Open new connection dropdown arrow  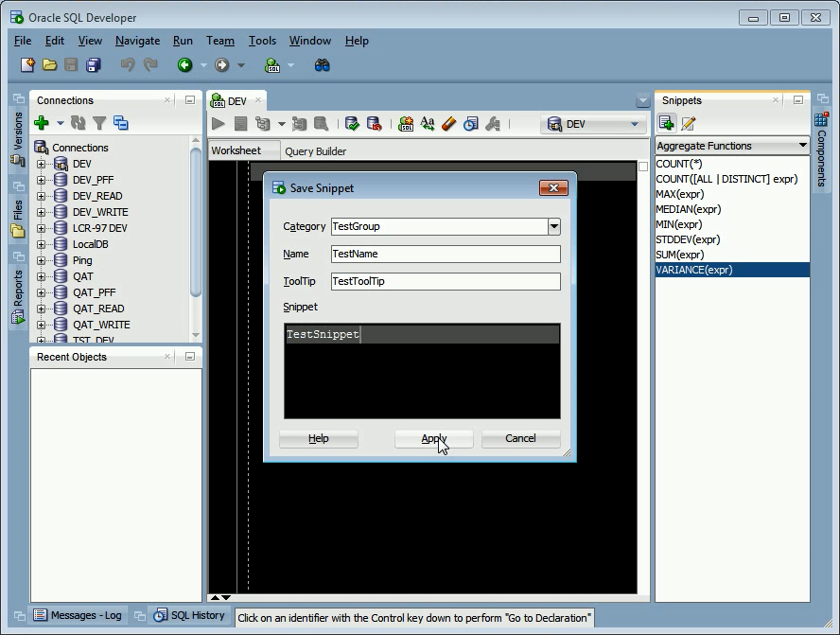(x=61, y=123)
